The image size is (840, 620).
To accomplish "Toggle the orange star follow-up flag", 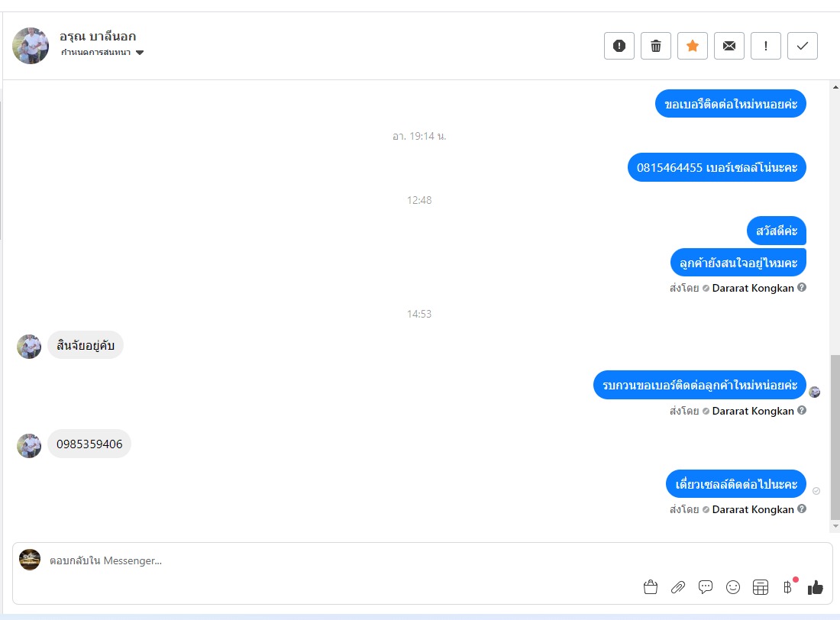I will [x=692, y=46].
